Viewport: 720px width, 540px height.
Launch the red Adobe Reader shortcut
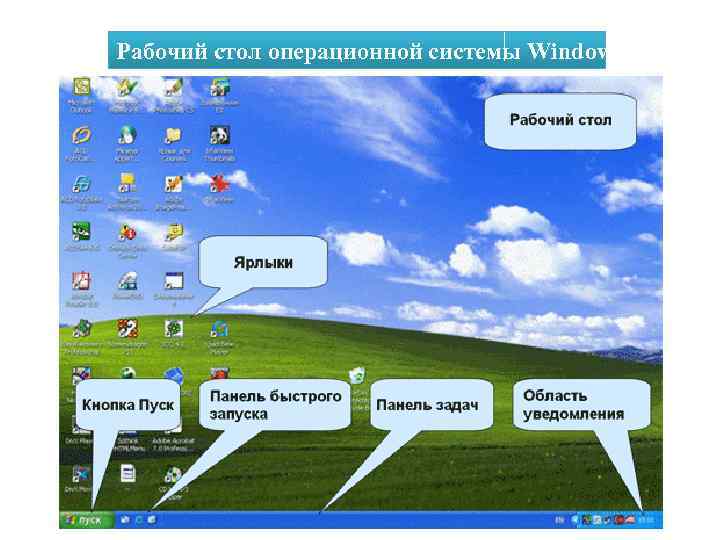pos(82,281)
